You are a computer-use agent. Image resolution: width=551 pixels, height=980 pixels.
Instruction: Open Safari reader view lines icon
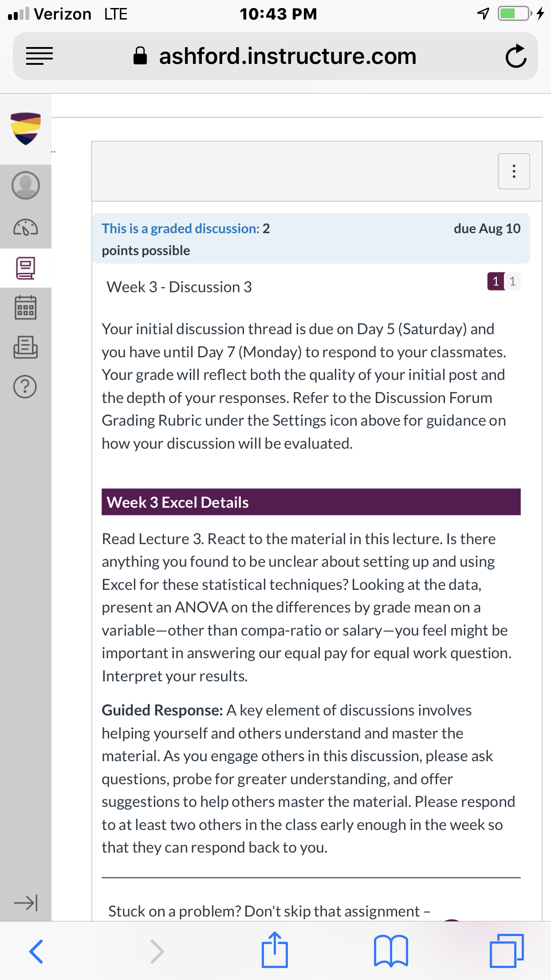point(39,56)
